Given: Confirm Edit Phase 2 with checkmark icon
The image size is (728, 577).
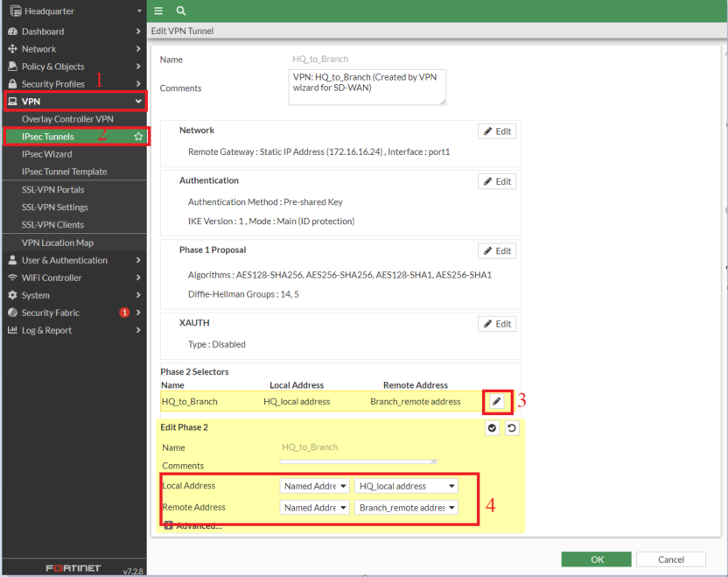Looking at the screenshot, I should pos(492,428).
